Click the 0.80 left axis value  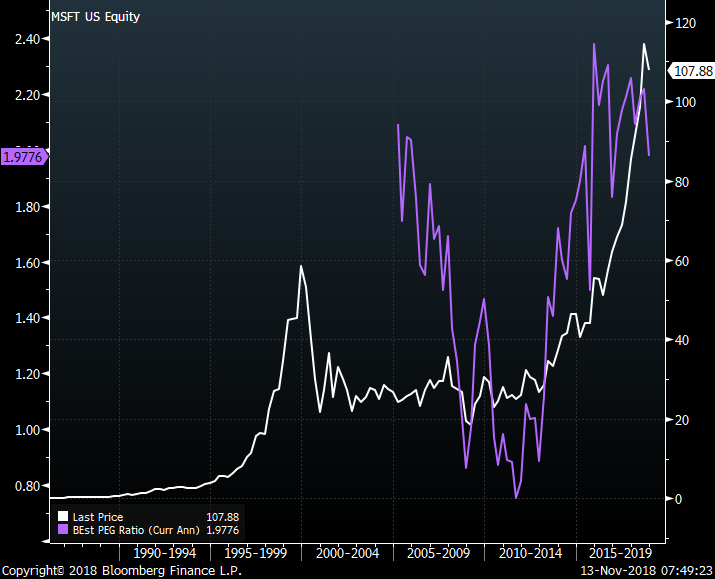tap(27, 486)
